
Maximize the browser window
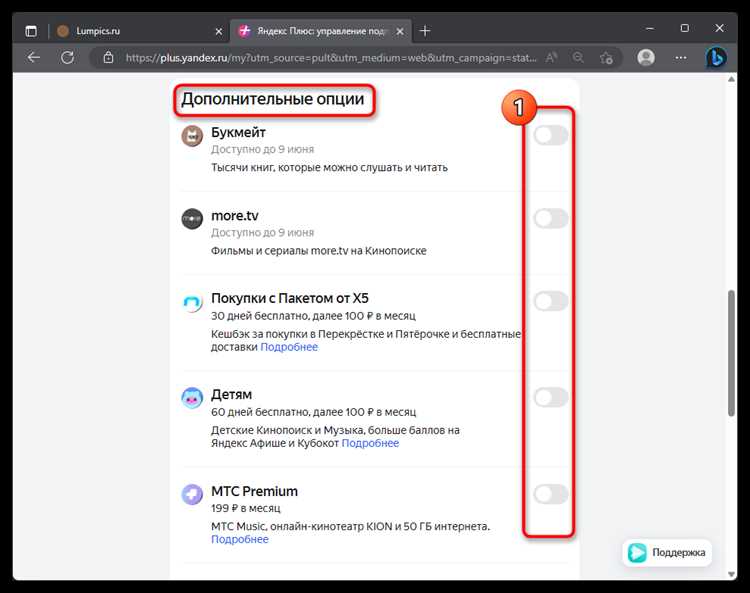684,29
